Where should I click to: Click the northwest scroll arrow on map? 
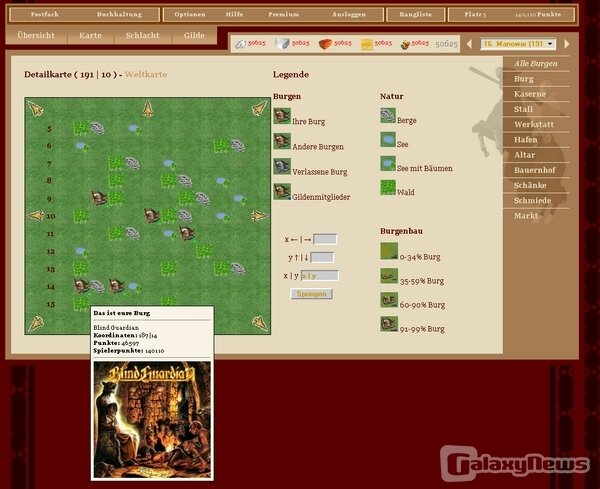tap(36, 109)
